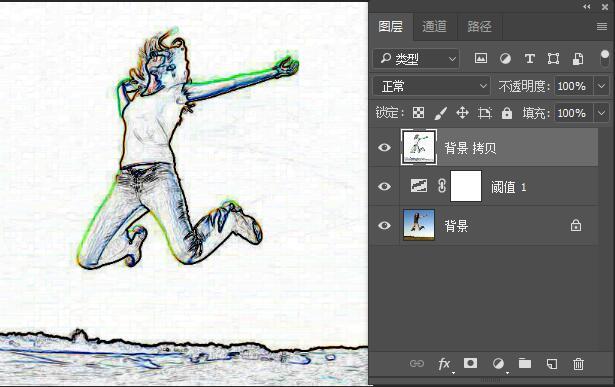Click the mask link chain on 阈值 1
Screen dimensions: 615x387
coord(442,186)
